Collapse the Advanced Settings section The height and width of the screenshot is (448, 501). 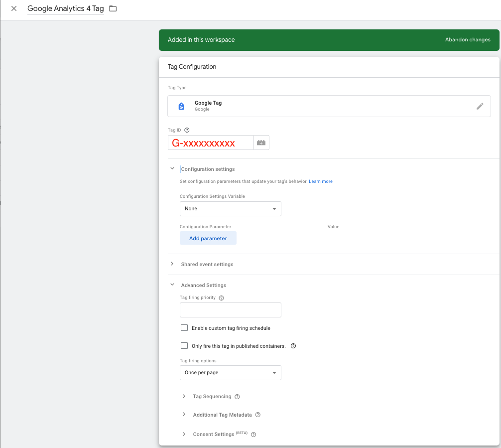[x=172, y=285]
